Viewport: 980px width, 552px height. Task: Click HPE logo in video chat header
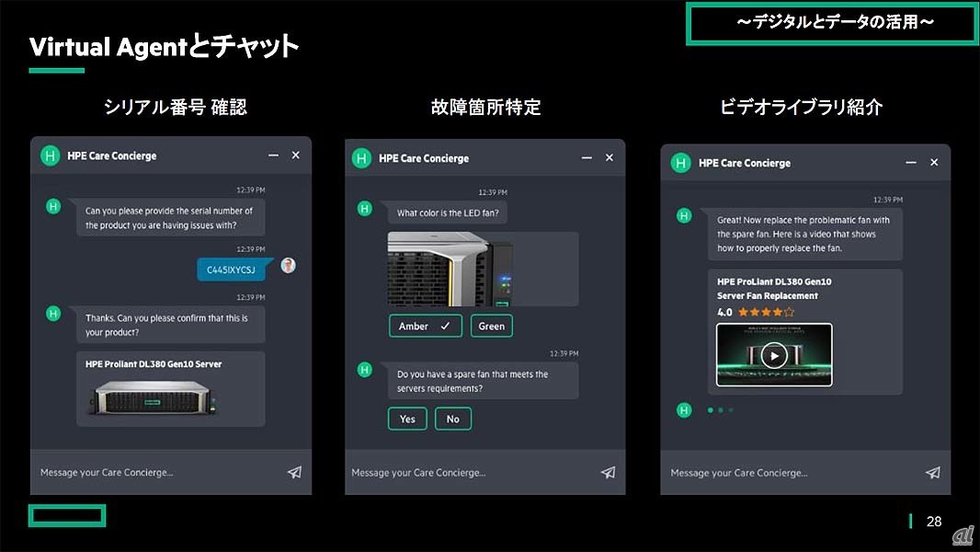click(680, 163)
